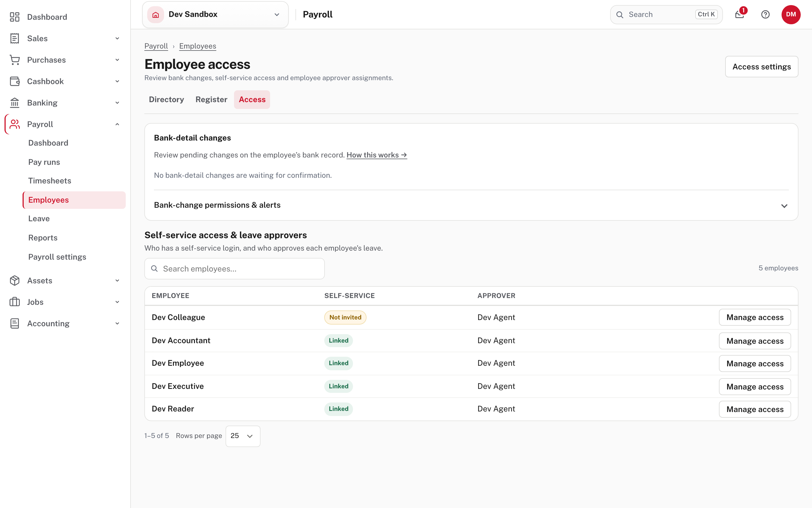812x508 pixels.
Task: Expand the Assets menu chevron
Action: pos(117,281)
